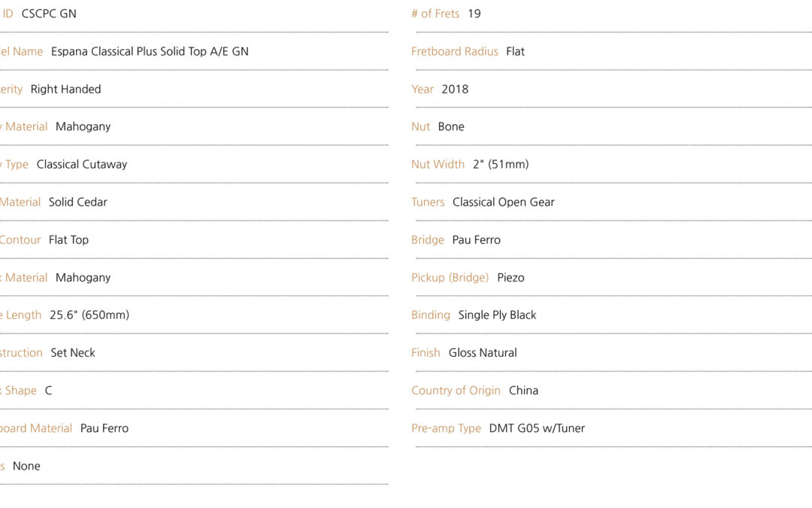The width and height of the screenshot is (812, 508).
Task: Click the '# of Frets' label
Action: click(x=435, y=14)
